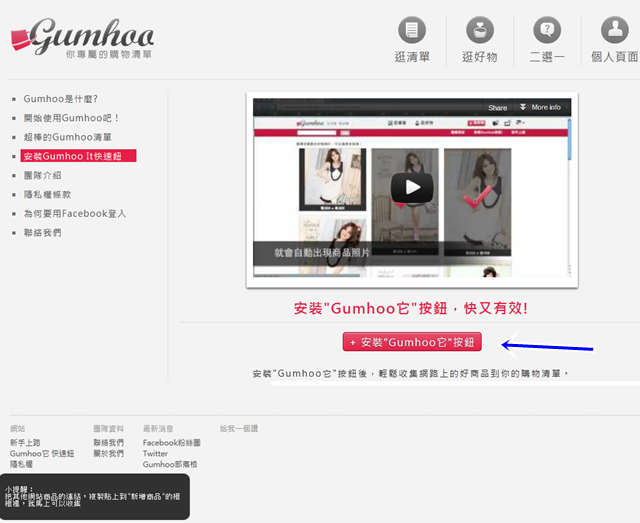Screen dimensions: 640x523
Task: Click the Gumhoo logo
Action: [82, 39]
